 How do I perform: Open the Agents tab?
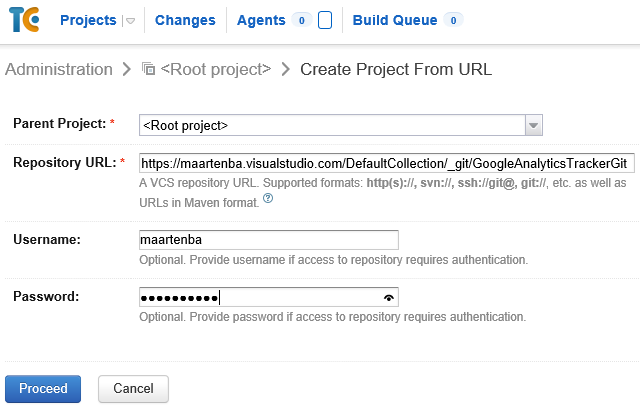[261, 20]
